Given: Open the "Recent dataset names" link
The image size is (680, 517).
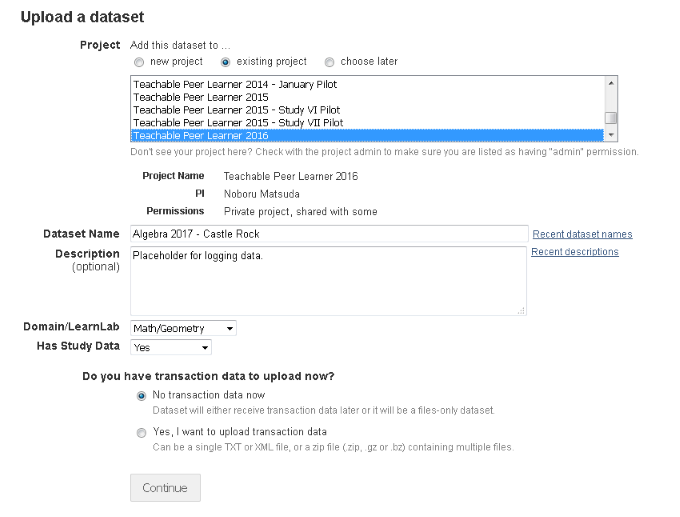Looking at the screenshot, I should click(x=582, y=234).
